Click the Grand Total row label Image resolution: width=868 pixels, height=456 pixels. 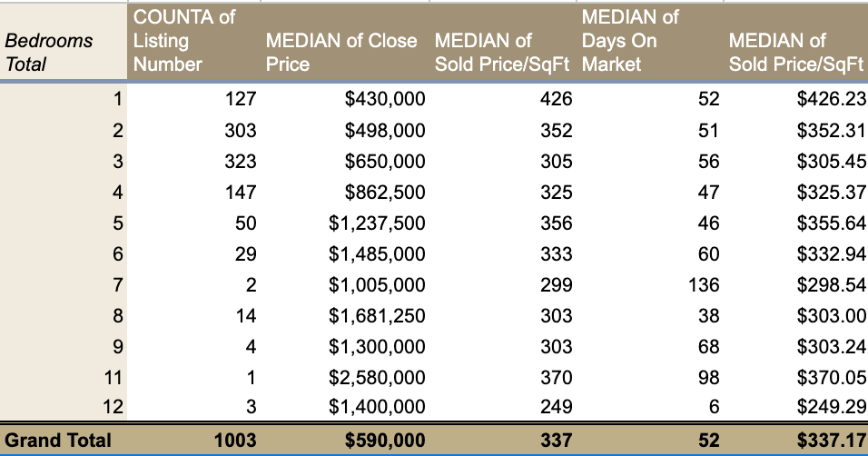58,441
